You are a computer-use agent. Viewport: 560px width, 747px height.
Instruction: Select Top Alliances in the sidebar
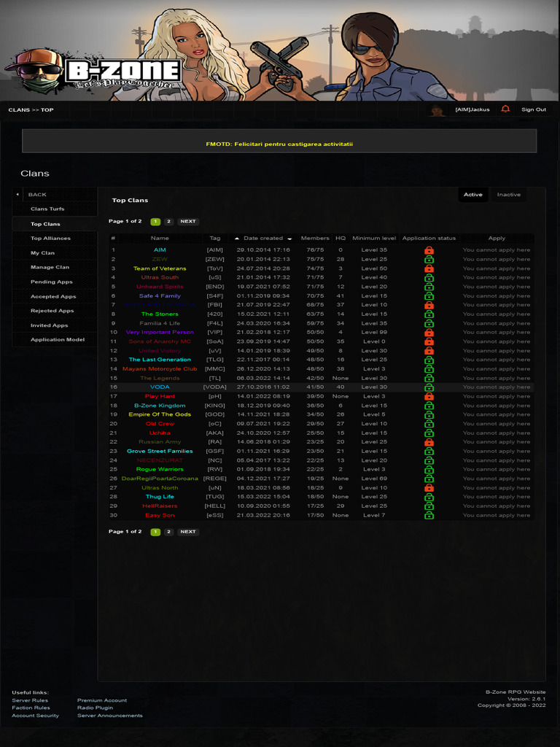(50, 239)
